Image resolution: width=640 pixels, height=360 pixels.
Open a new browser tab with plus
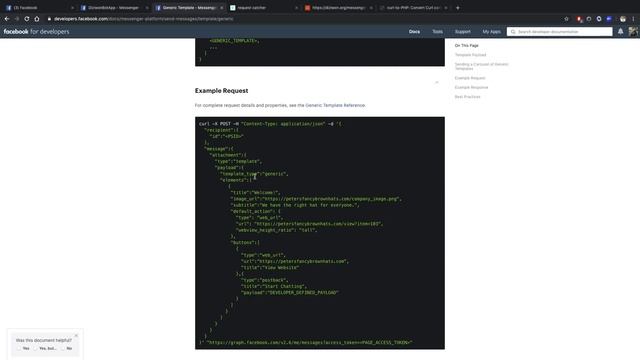click(458, 7)
